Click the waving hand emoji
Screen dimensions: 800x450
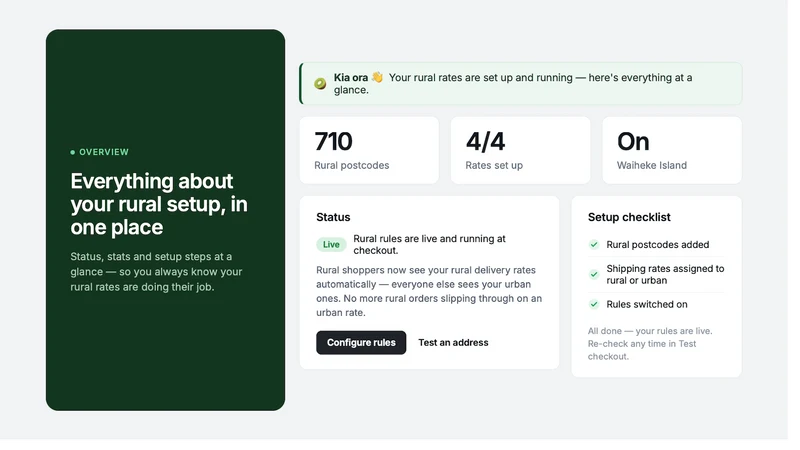pyautogui.click(x=377, y=77)
